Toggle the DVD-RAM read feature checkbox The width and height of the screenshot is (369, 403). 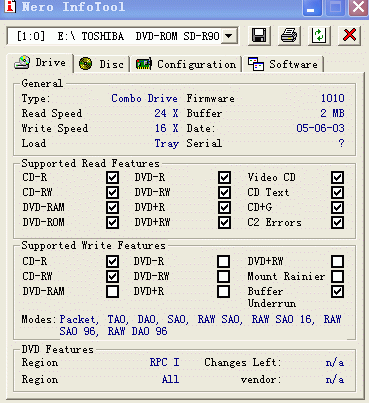coord(112,207)
